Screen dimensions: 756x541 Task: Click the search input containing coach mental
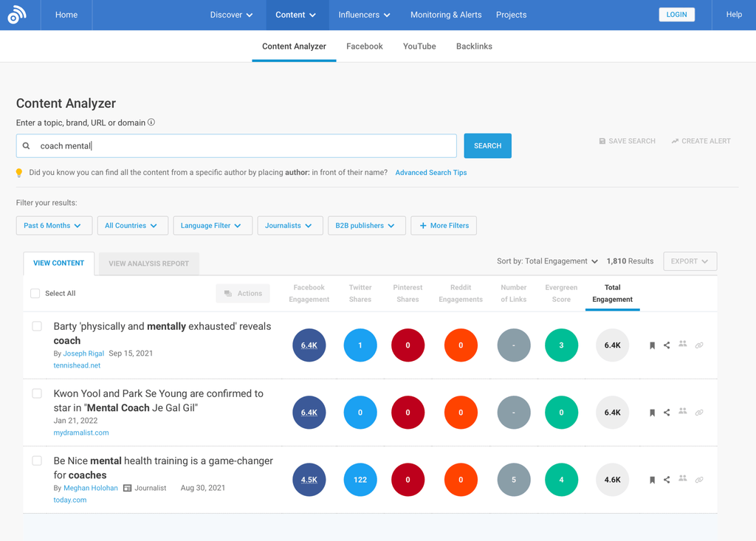pos(236,145)
